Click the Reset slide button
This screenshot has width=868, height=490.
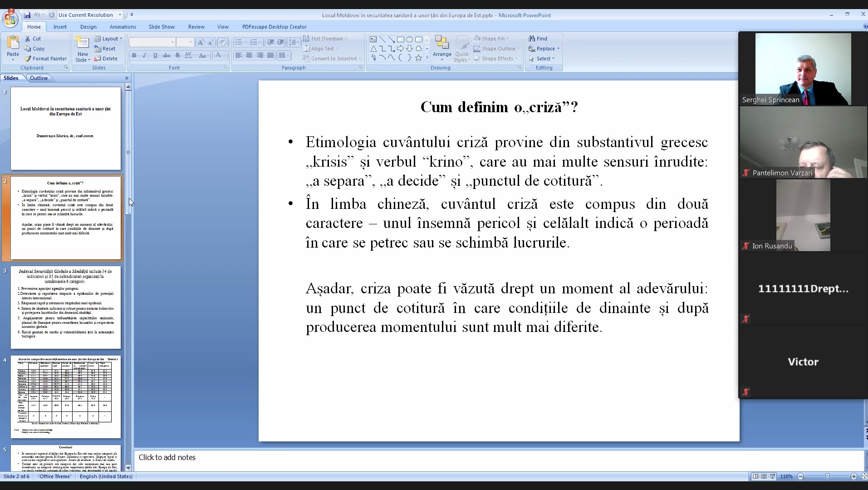105,49
